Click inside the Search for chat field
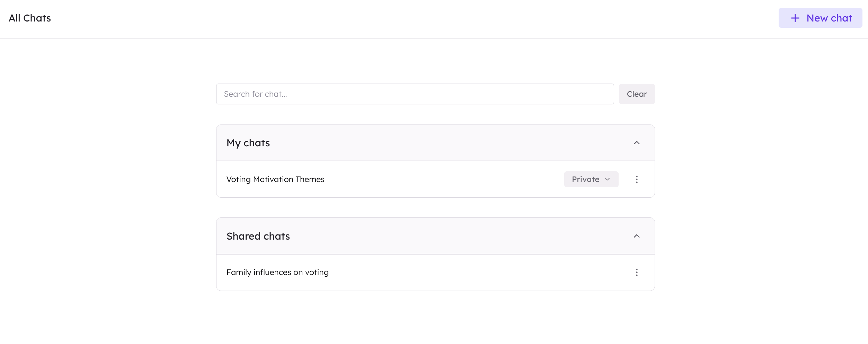 click(415, 94)
